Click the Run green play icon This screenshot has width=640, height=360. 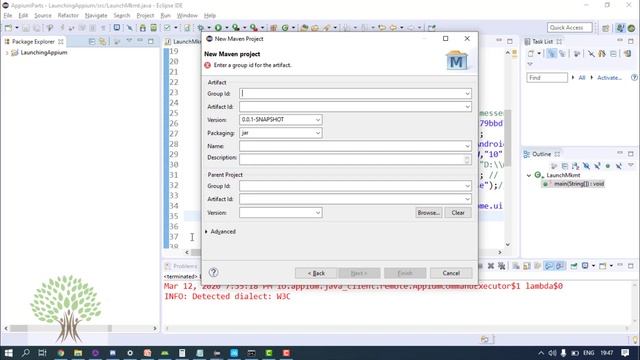coord(218,28)
